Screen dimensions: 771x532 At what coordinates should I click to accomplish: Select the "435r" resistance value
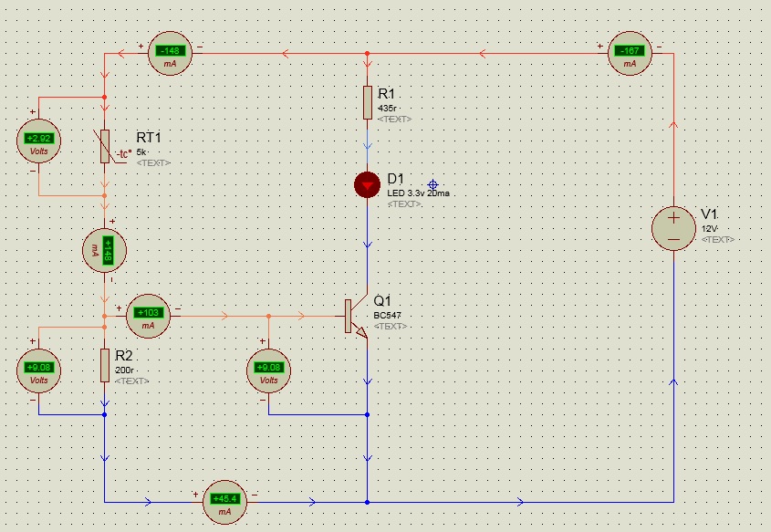coord(387,109)
